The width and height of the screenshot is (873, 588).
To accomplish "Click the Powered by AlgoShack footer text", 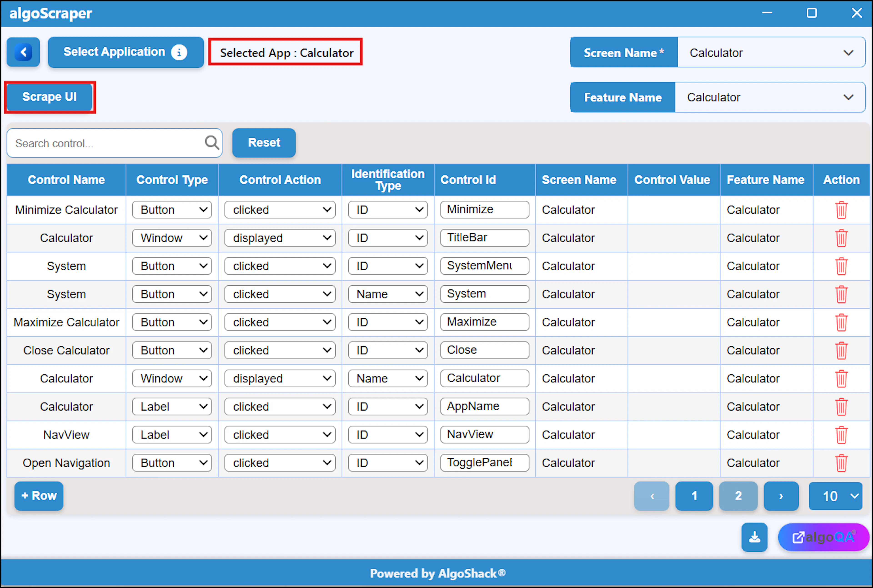I will (x=438, y=574).
